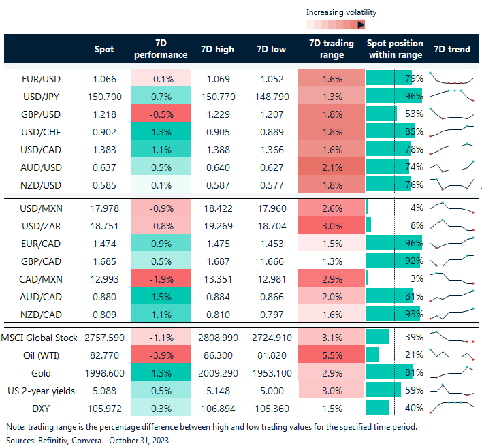Click the GBP/USD 53% range bar
Screen dimensions: 482x448
coord(382,114)
